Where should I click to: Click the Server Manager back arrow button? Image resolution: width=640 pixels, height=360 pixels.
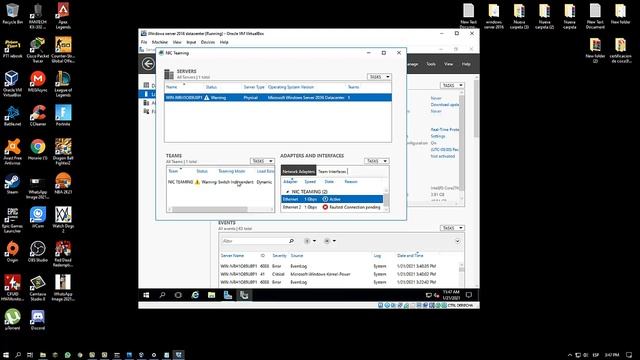(148, 64)
